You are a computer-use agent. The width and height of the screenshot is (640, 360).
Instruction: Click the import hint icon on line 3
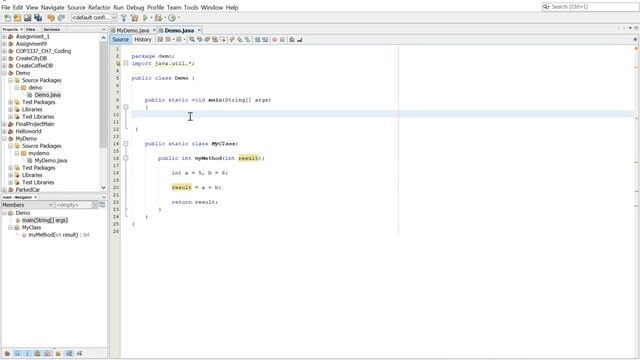click(118, 63)
